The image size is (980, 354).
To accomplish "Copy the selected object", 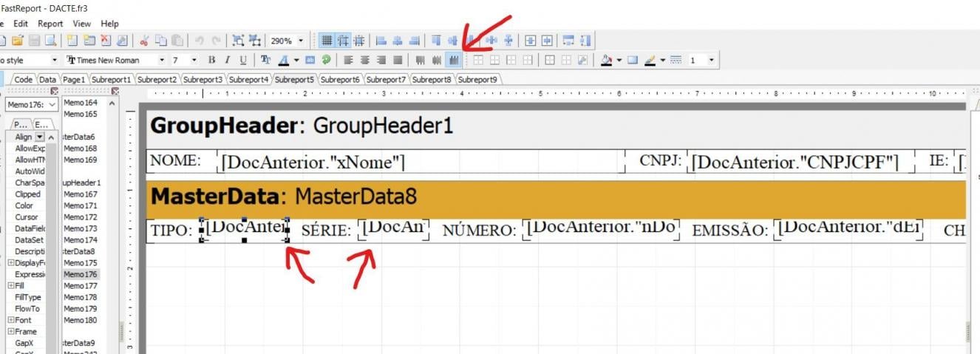I will click(160, 41).
